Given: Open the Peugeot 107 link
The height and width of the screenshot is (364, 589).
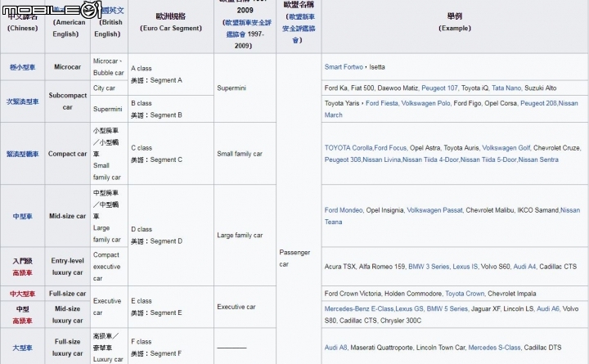Looking at the screenshot, I should (439, 88).
